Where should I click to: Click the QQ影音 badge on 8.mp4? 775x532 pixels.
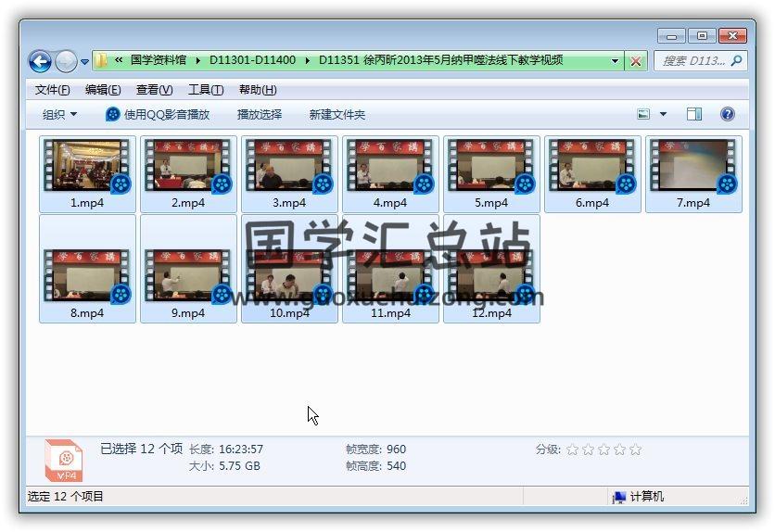click(x=121, y=295)
